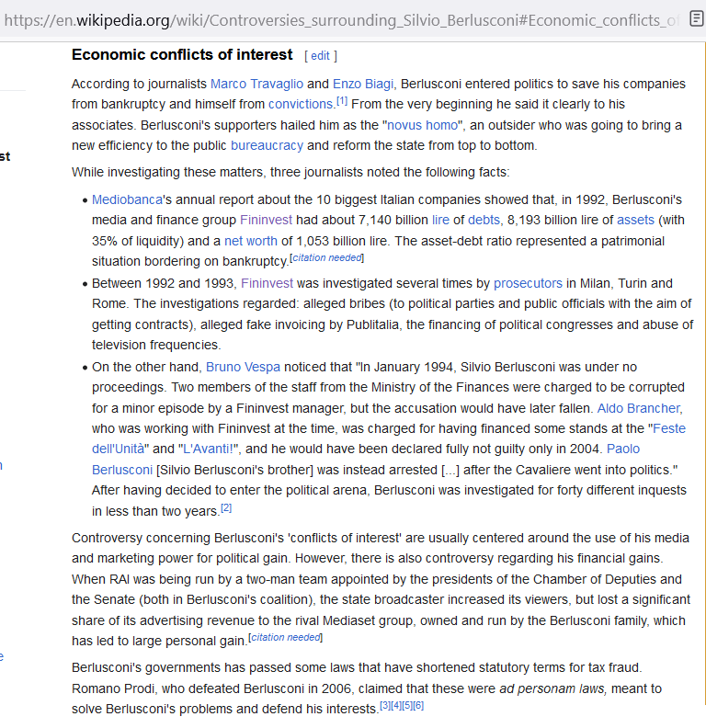Viewport: 706px width, 728px height.
Task: Click the text 'Romano Prodi'
Action: click(x=113, y=689)
